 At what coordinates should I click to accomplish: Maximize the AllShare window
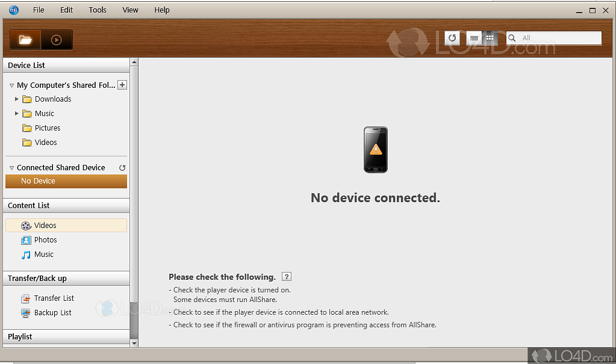point(593,11)
